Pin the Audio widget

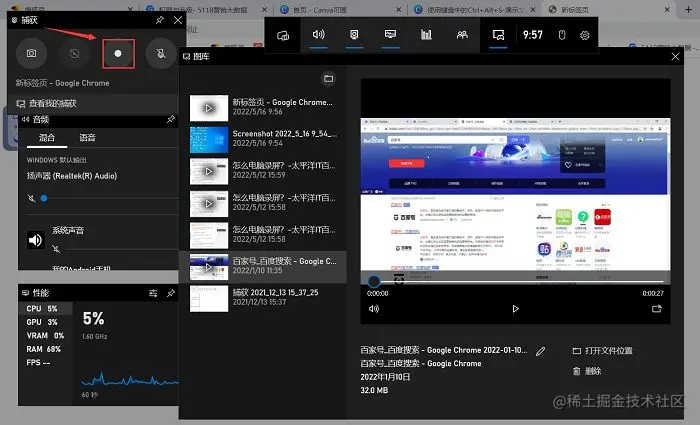(171, 119)
